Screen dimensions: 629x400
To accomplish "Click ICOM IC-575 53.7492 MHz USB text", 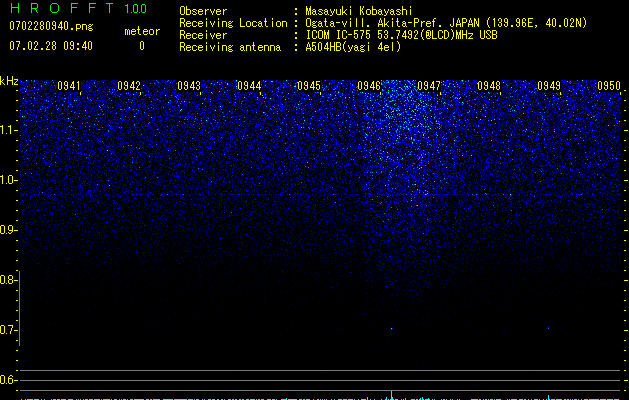I will coord(401,35).
